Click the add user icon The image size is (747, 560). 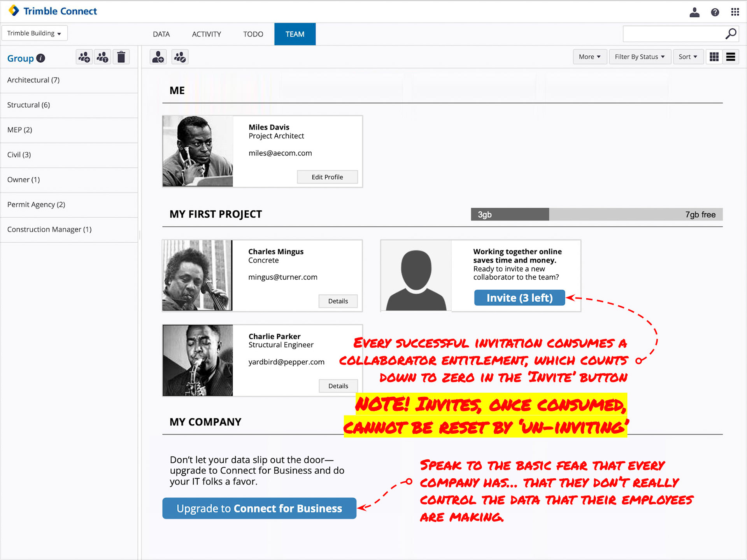[x=158, y=57]
